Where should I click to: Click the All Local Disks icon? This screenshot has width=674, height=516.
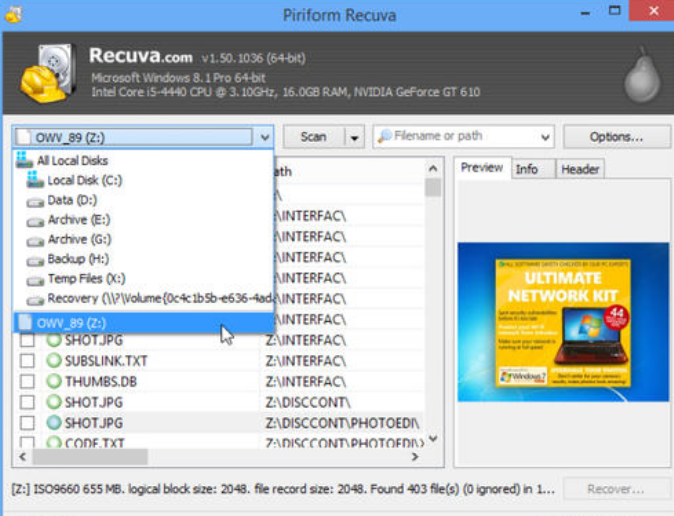[24, 160]
